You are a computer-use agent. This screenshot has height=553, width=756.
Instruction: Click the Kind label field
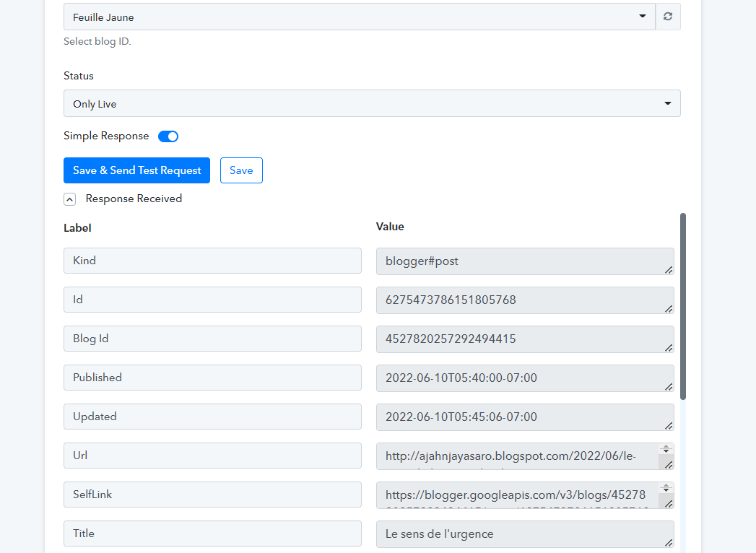coord(212,261)
